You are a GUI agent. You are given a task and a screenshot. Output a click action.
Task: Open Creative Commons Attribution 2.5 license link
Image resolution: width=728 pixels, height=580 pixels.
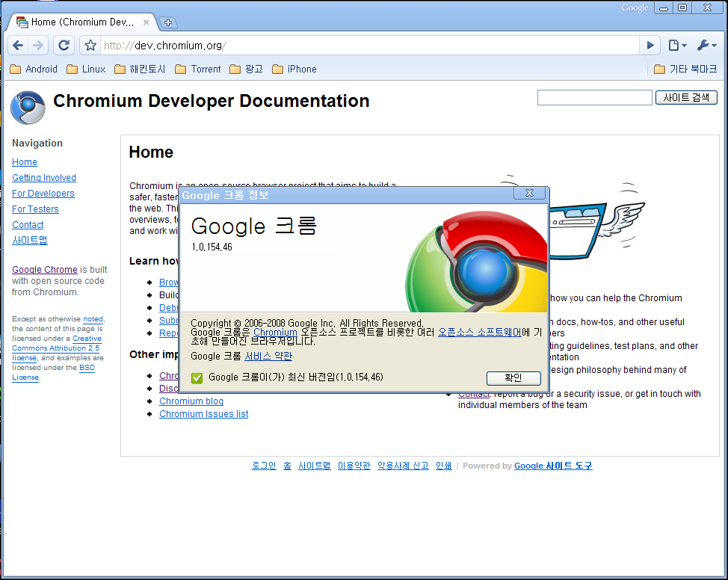[x=56, y=348]
